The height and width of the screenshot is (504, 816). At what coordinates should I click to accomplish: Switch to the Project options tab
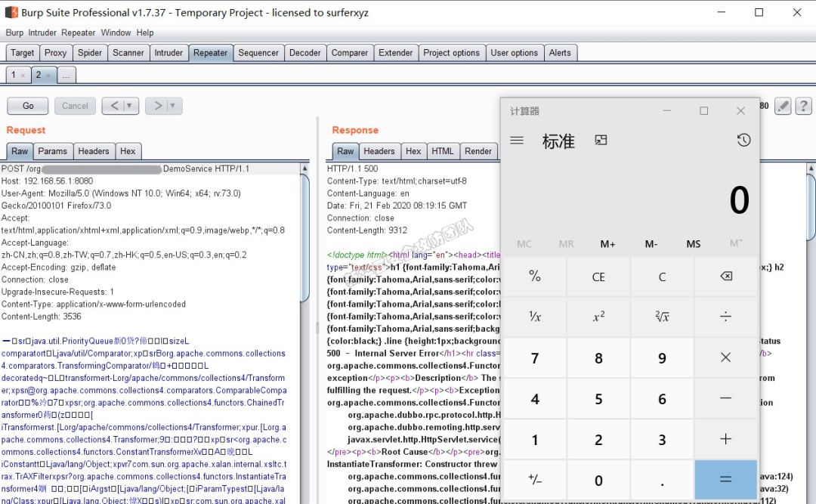point(451,53)
